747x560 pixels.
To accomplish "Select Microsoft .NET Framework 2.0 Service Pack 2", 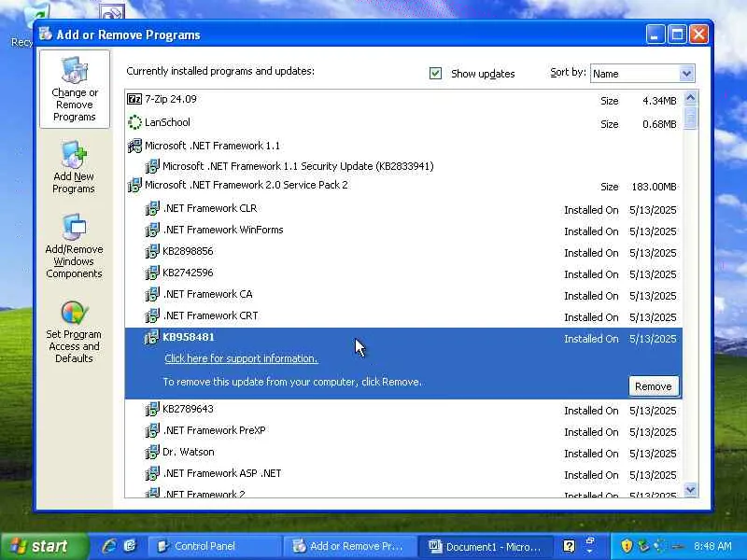I will point(403,185).
